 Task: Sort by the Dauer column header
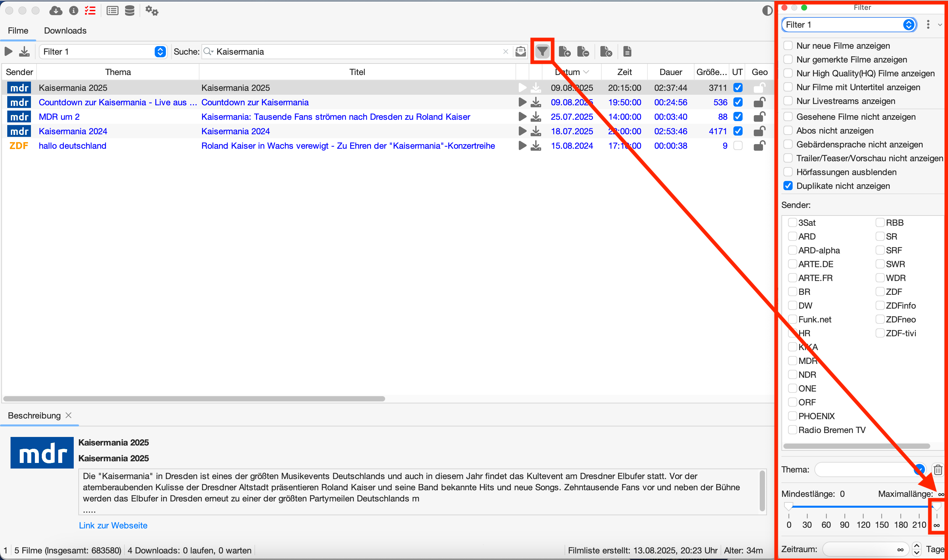coord(671,72)
